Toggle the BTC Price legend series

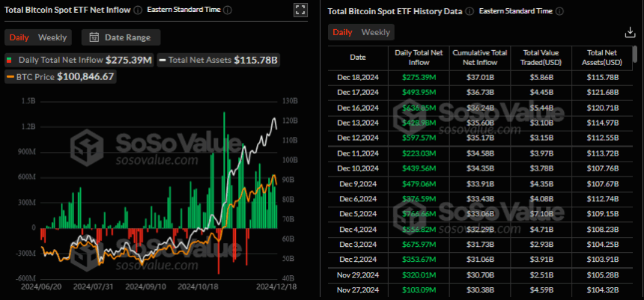pyautogui.click(x=61, y=76)
